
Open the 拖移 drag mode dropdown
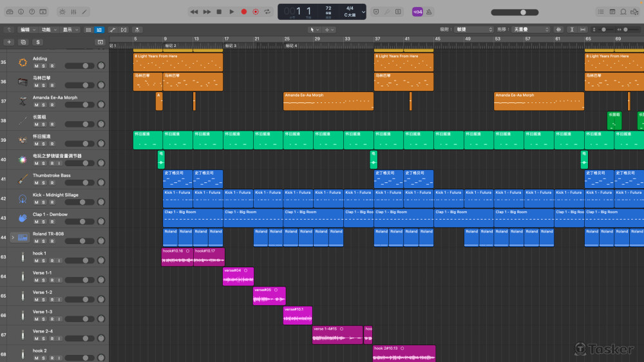point(531,30)
